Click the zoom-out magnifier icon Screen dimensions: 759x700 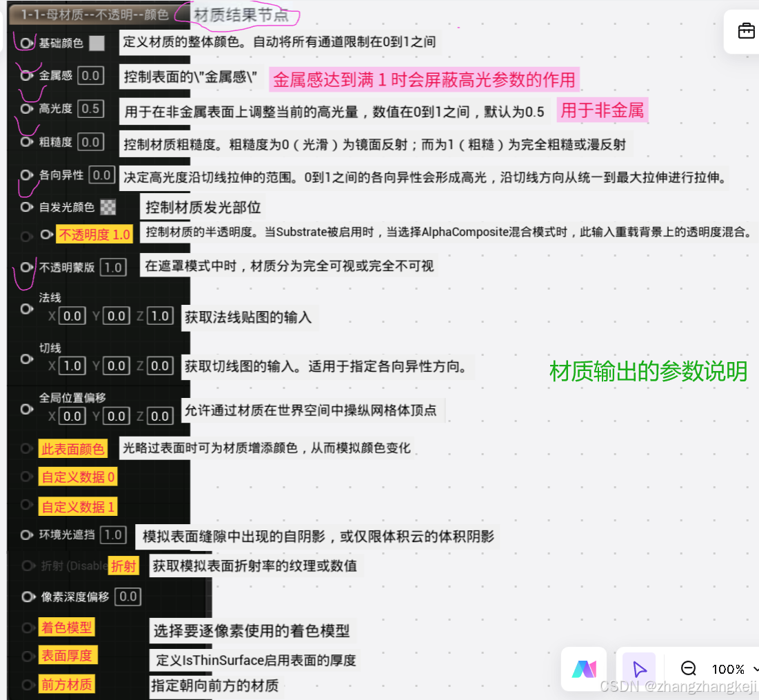point(687,668)
